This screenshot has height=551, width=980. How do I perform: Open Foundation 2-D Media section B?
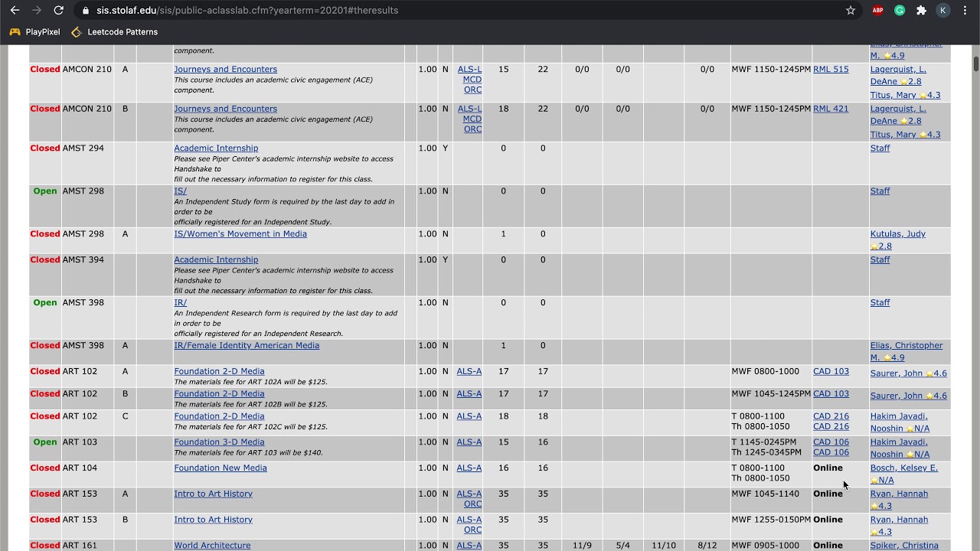(x=219, y=394)
